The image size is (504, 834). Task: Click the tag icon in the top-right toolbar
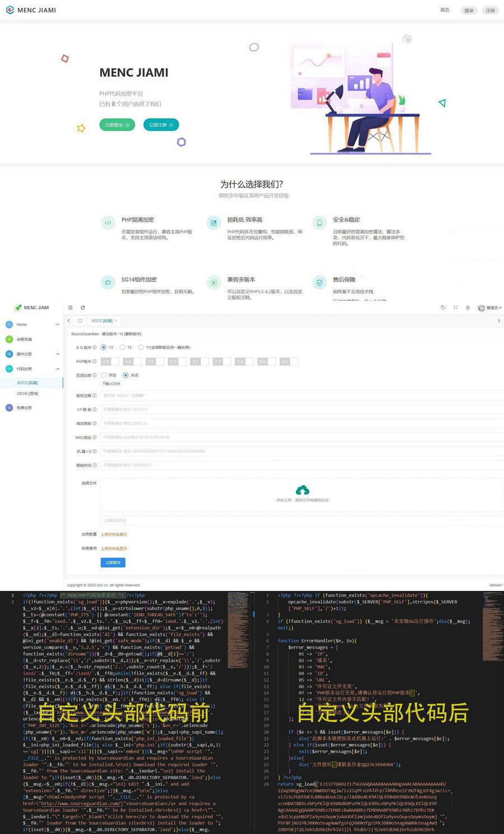click(443, 307)
